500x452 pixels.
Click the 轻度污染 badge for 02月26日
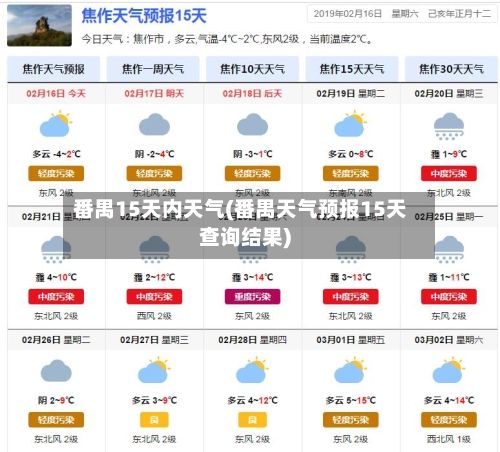pos(56,420)
